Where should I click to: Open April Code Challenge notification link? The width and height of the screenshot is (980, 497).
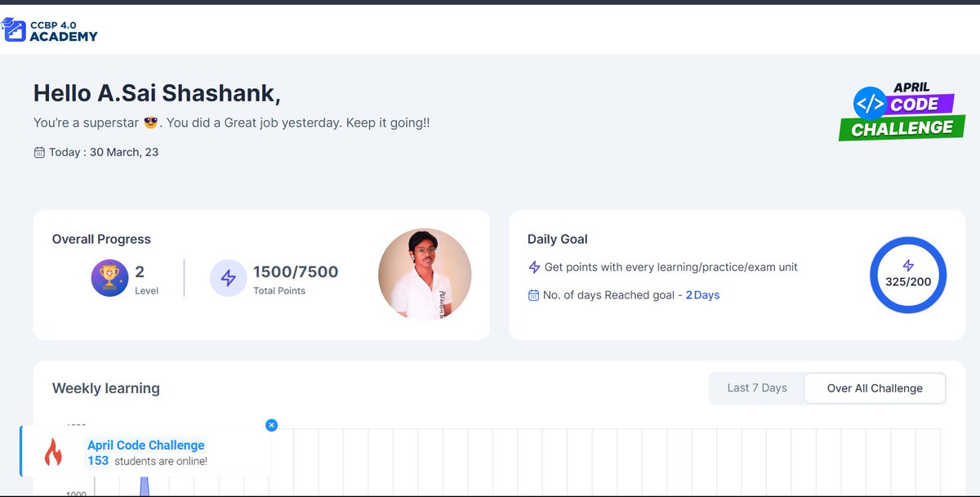pyautogui.click(x=146, y=446)
